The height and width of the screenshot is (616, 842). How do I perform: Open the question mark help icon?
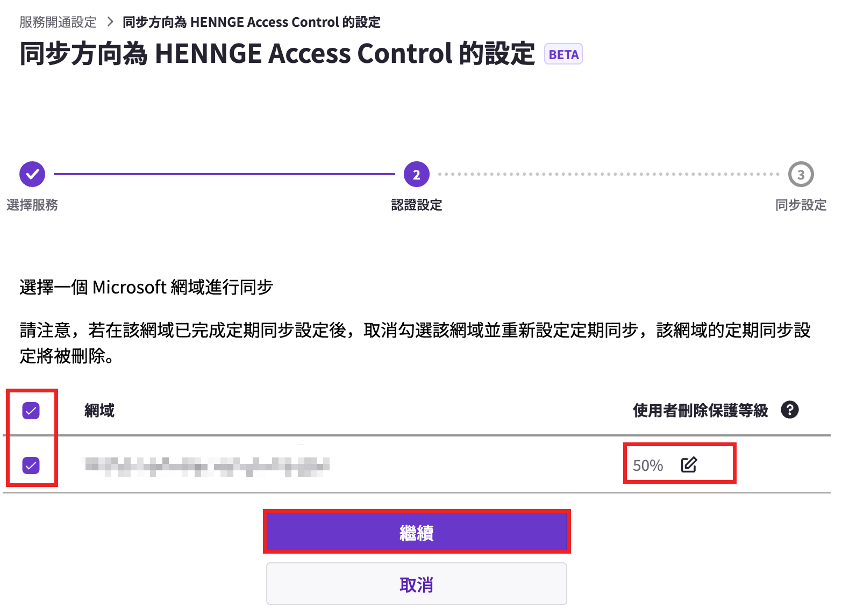pos(789,410)
